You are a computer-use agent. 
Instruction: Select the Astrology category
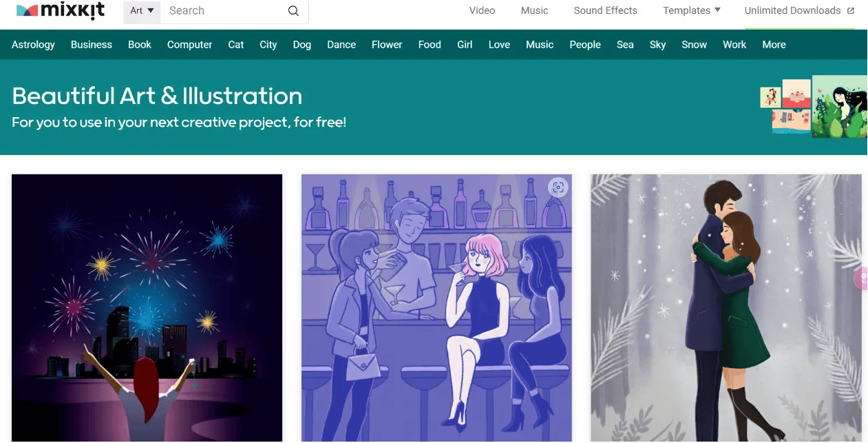(x=33, y=45)
